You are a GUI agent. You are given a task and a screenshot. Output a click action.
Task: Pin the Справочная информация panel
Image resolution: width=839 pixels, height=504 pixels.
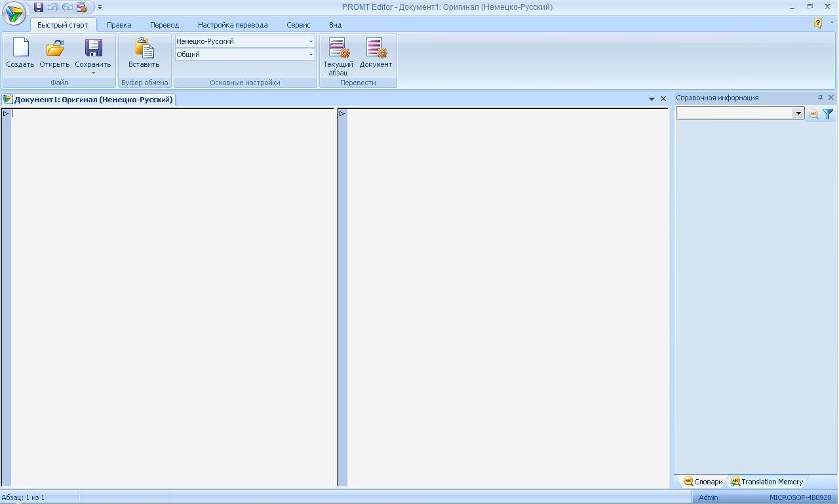tap(820, 98)
